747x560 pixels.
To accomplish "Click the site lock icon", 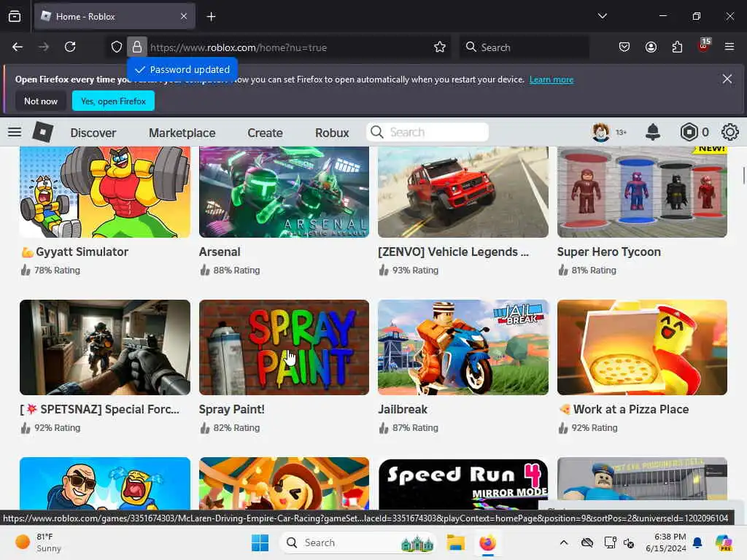I will (x=136, y=47).
